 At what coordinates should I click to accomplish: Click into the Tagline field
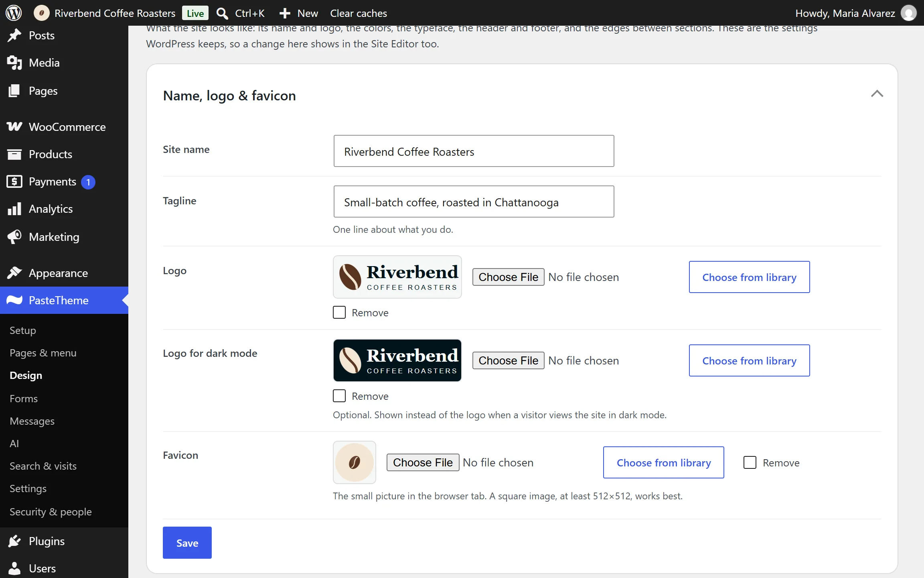point(474,201)
